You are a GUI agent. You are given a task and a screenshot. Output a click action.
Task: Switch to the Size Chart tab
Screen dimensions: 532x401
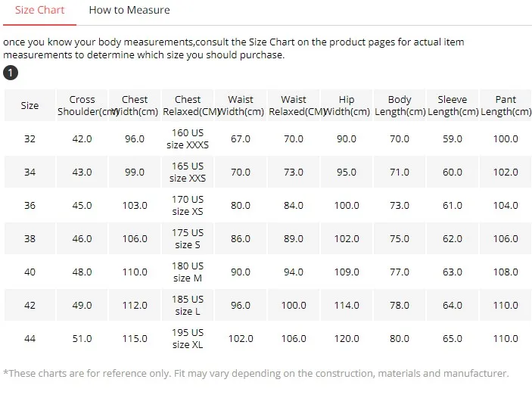39,10
